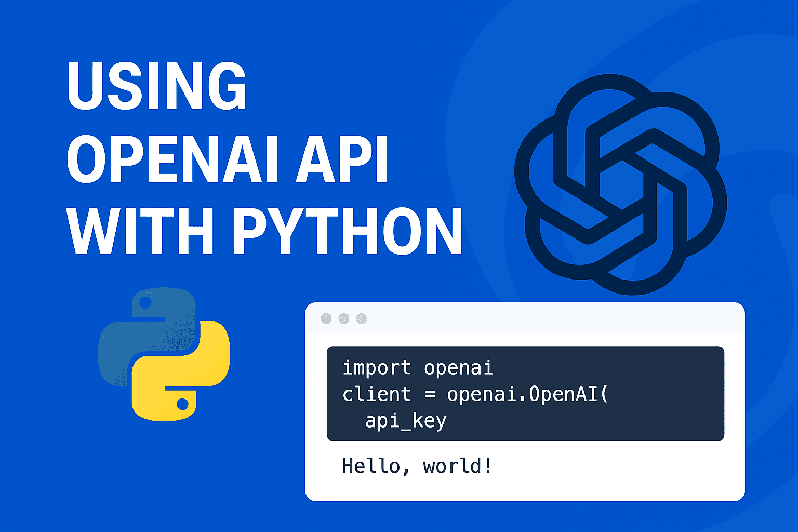Select the 'OPENAI API' title line
The height and width of the screenshot is (532, 798).
(x=229, y=158)
